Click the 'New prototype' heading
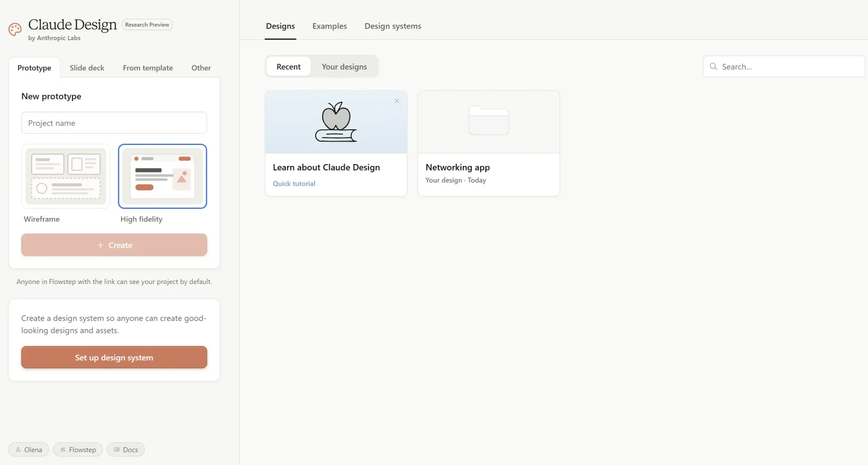The width and height of the screenshot is (868, 465). pos(51,96)
